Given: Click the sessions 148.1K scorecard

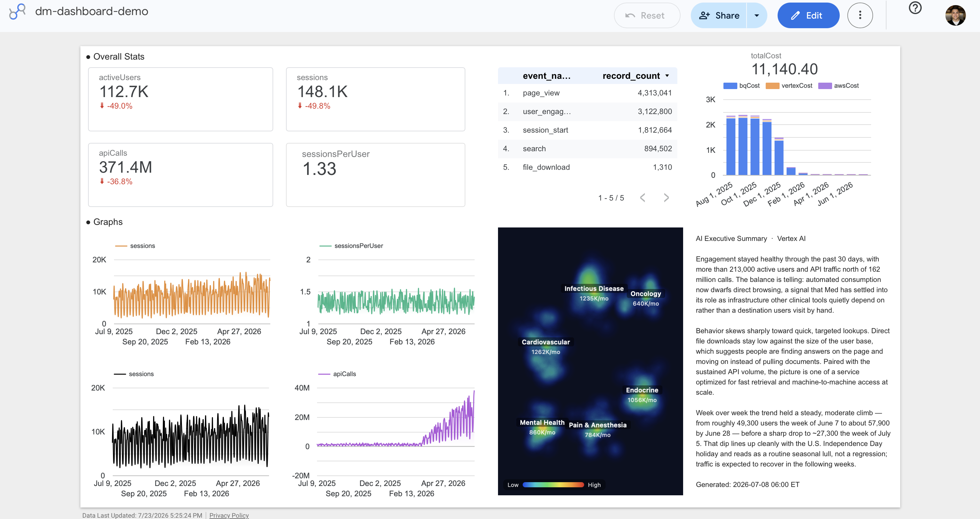Looking at the screenshot, I should tap(375, 99).
